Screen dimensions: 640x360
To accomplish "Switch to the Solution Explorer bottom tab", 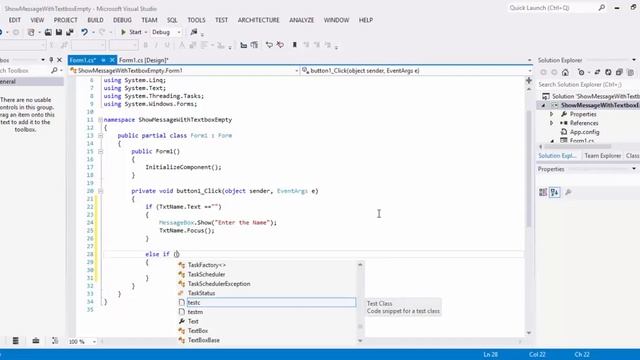I will pos(557,156).
